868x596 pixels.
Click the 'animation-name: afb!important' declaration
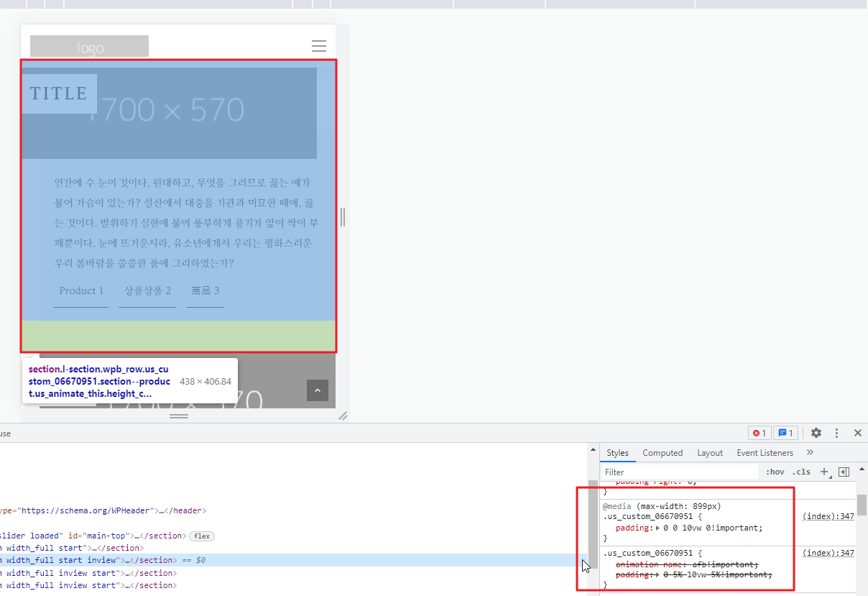pos(687,564)
